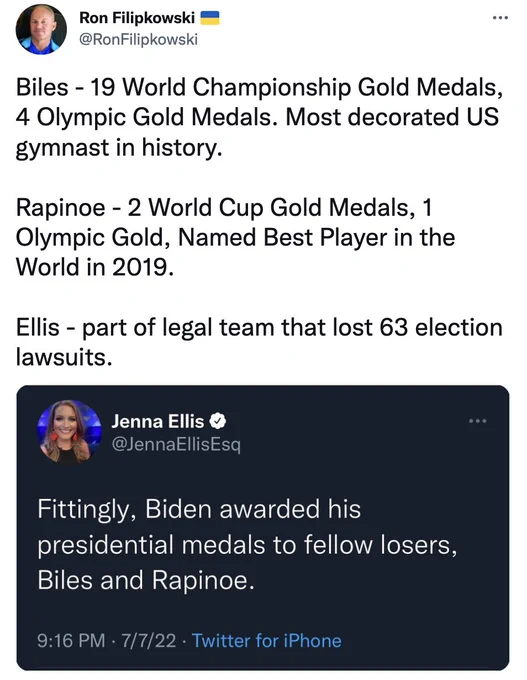Viewport: 527px width, 680px height.
Task: Click the @JennaEllisEsq handle
Action: tap(176, 444)
